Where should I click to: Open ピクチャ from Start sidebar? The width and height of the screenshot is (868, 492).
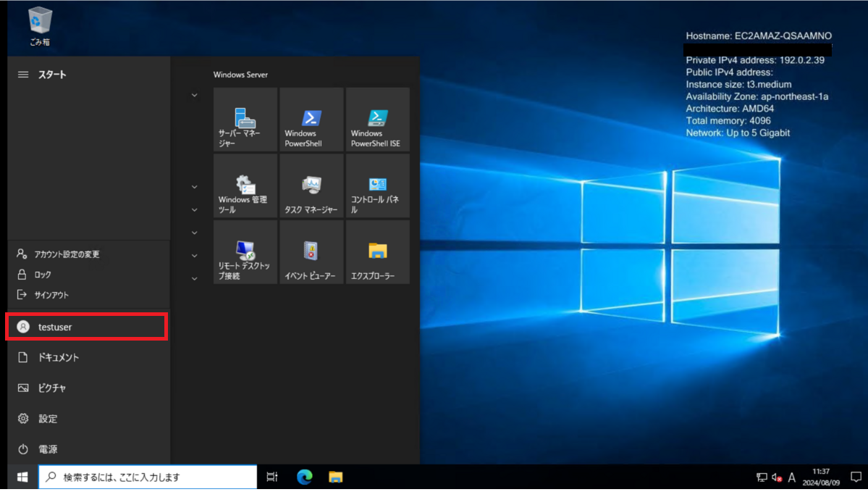point(88,388)
